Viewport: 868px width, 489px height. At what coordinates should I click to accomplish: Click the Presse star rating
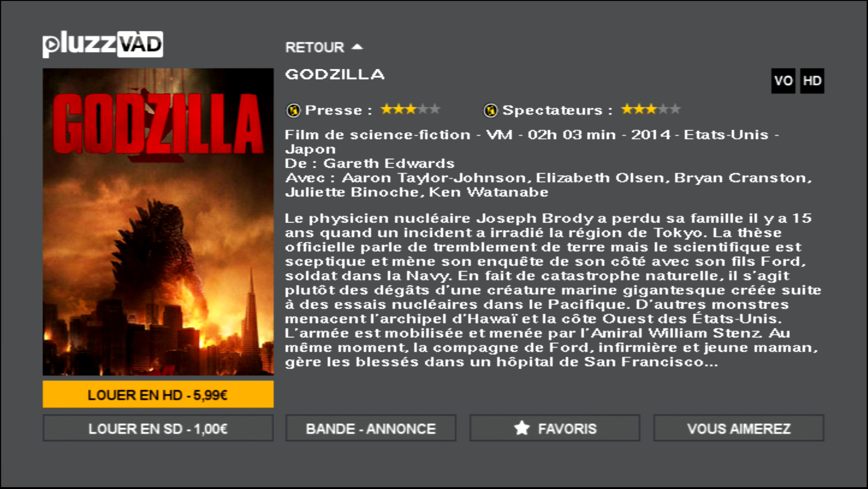[x=410, y=110]
